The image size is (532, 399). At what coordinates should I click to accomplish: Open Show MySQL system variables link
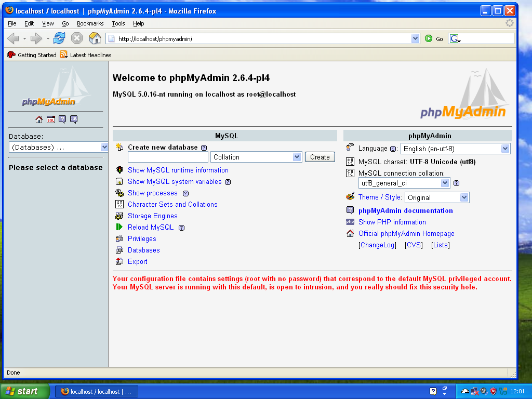click(x=175, y=181)
